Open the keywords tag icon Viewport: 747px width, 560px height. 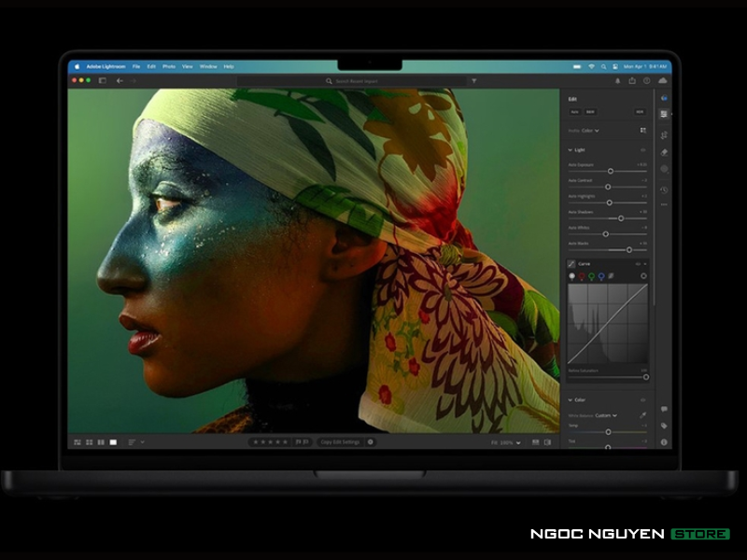pos(664,426)
